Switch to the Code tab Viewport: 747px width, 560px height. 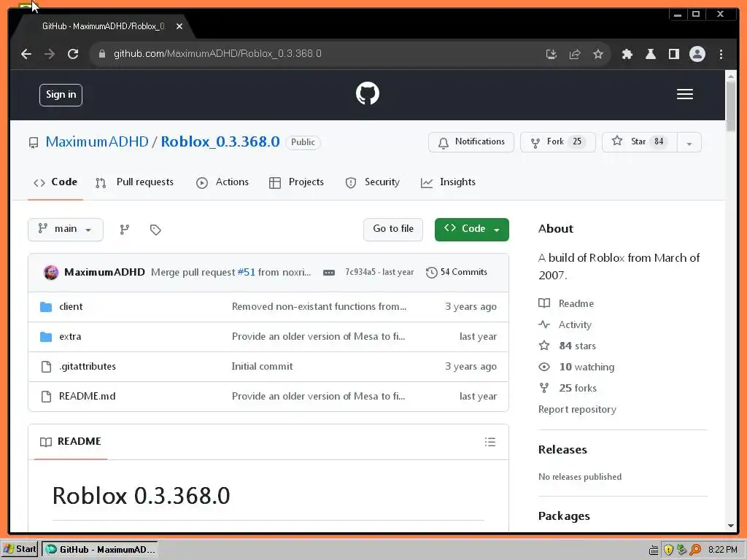55,182
